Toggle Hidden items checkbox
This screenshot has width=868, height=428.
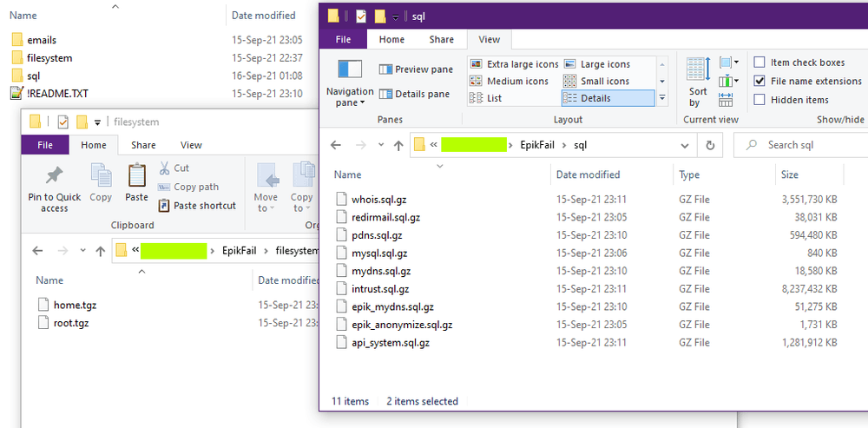759,100
